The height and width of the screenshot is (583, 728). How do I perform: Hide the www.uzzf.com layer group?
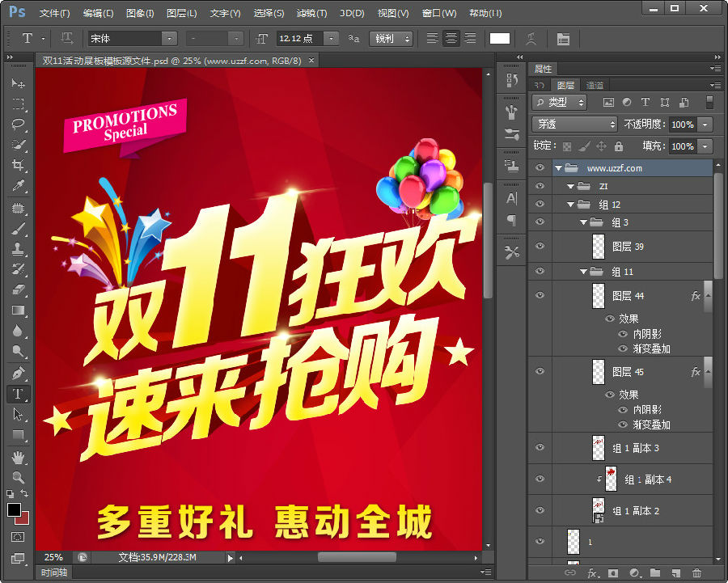(x=540, y=167)
